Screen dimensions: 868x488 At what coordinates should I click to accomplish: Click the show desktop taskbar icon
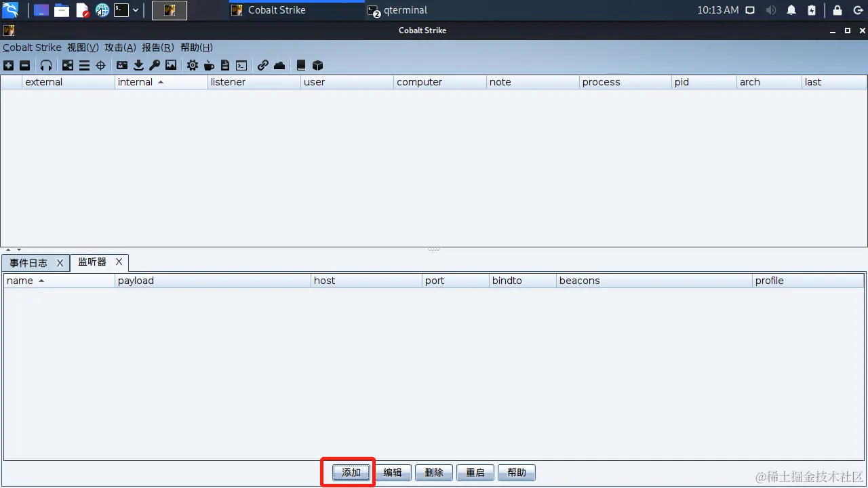tap(41, 10)
